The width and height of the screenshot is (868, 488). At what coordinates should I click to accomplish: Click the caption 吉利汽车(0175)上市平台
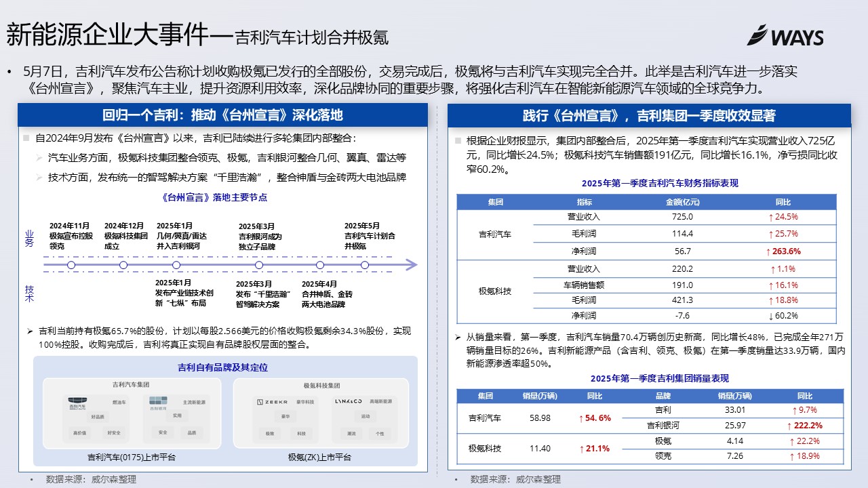pyautogui.click(x=132, y=457)
